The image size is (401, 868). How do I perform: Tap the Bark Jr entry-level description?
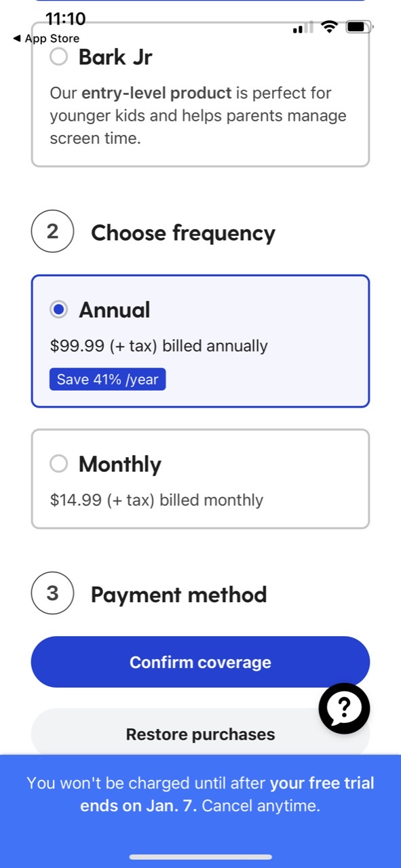[x=198, y=115]
